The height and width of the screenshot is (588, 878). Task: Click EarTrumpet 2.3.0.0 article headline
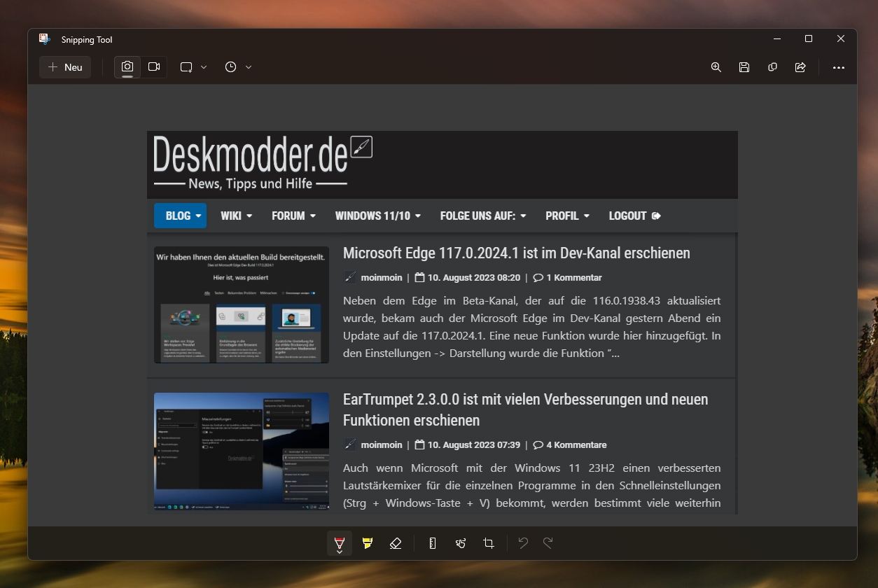click(526, 409)
